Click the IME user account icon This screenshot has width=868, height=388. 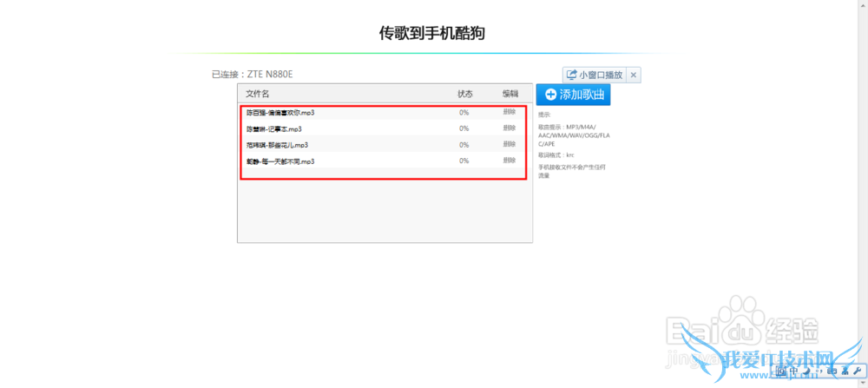845,371
